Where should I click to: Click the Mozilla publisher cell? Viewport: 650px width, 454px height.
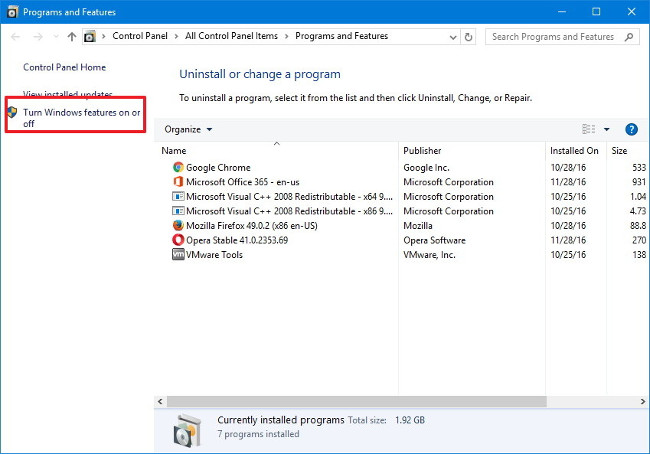(x=417, y=226)
